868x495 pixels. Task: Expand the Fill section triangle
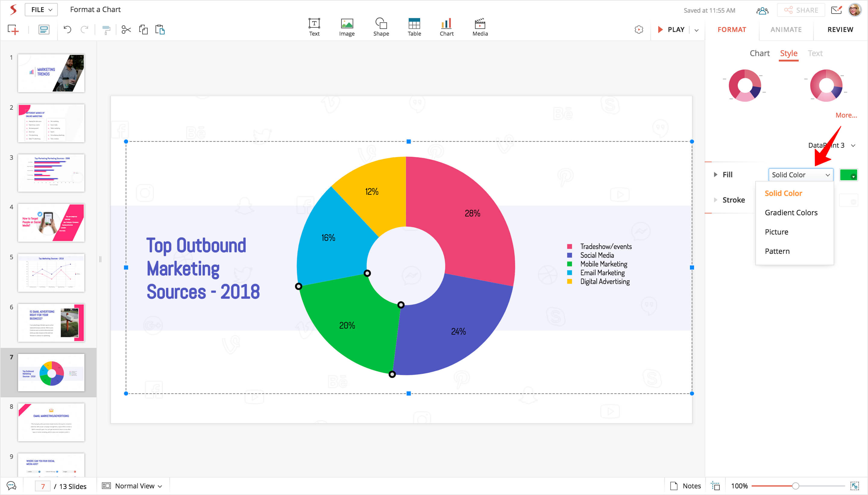click(715, 175)
